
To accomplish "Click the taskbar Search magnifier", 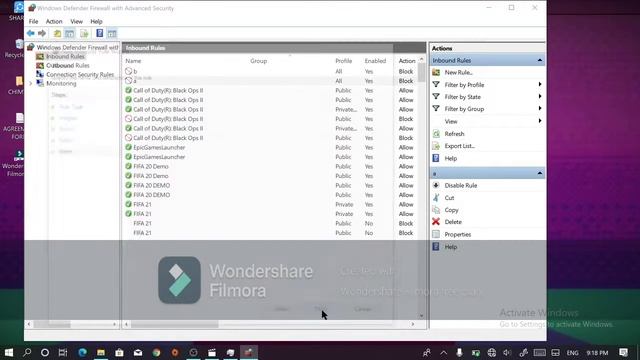I will coord(27,352).
